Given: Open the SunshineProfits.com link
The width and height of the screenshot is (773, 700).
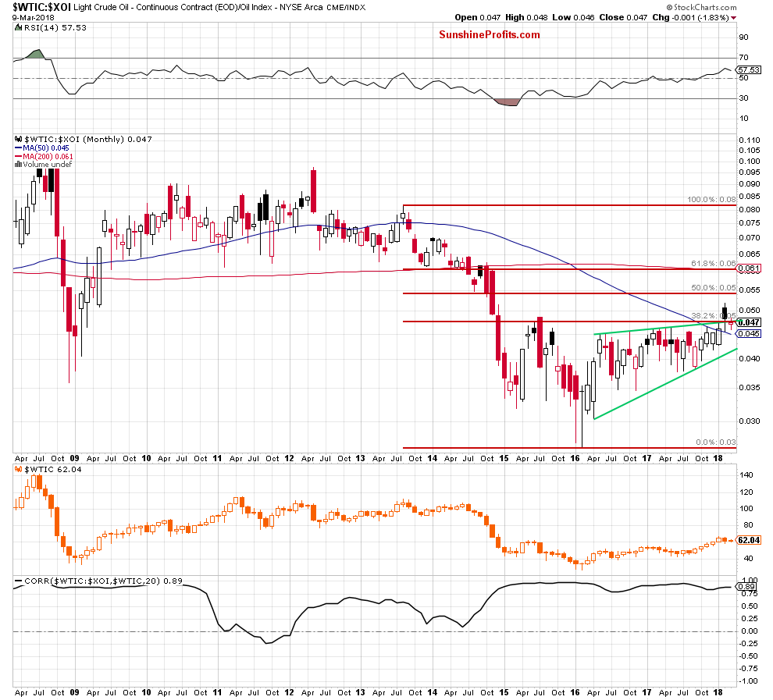Looking at the screenshot, I should tap(489, 35).
